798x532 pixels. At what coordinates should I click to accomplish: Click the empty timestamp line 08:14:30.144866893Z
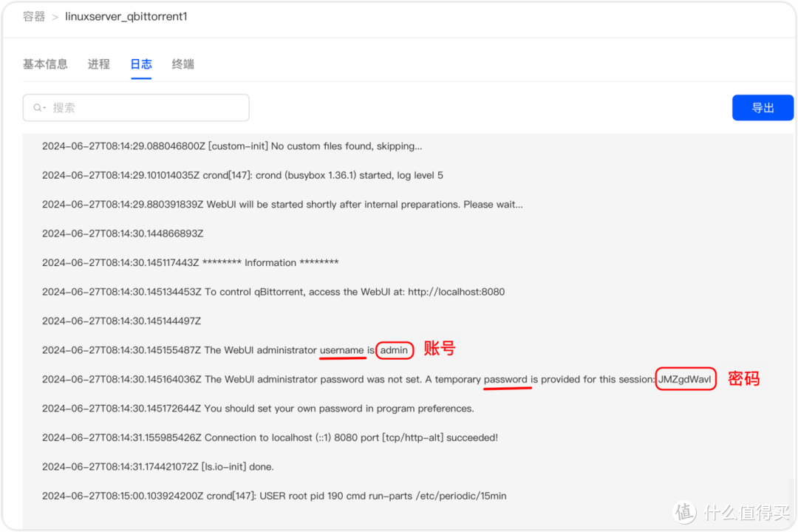coord(123,233)
